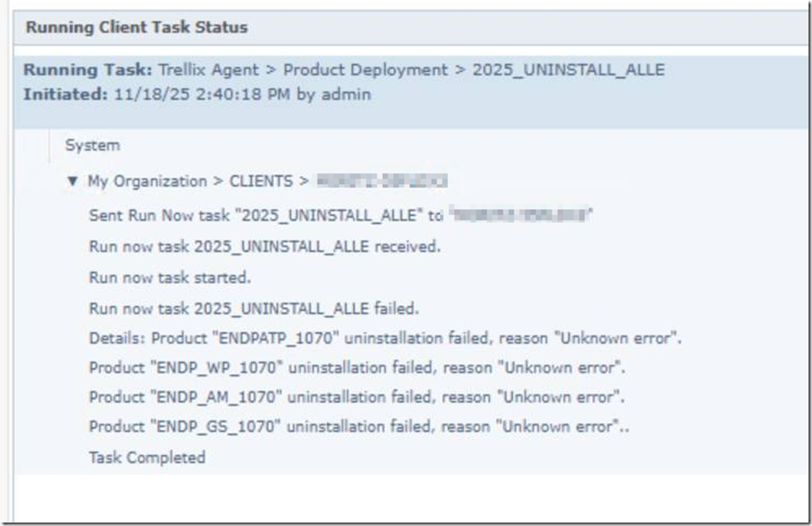
Task: Select the ENDP_WP_1070 uninstallation failed line
Action: [x=357, y=368]
